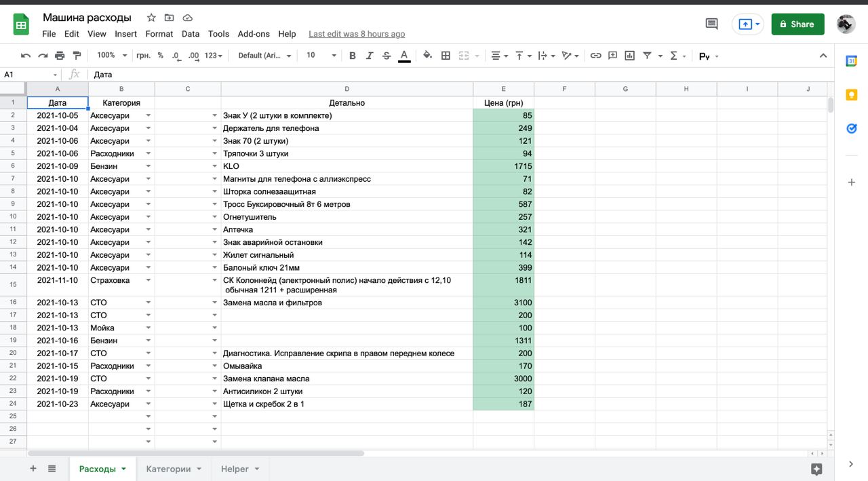Open the account avatar
The width and height of the screenshot is (868, 481).
pyautogui.click(x=846, y=24)
